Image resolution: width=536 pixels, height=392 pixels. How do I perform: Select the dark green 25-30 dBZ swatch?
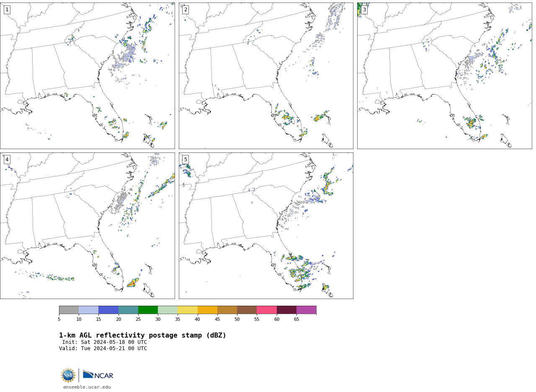[148, 310]
